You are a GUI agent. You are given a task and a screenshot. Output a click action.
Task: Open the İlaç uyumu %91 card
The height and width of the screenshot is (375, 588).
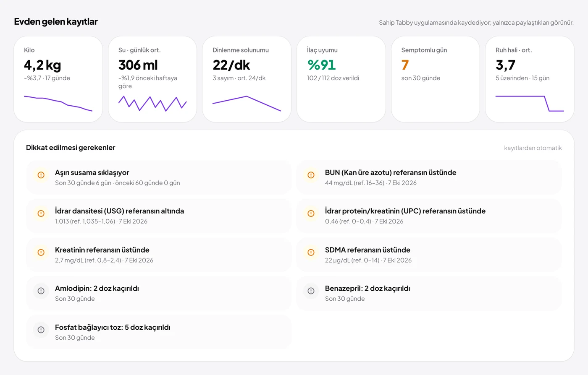341,79
